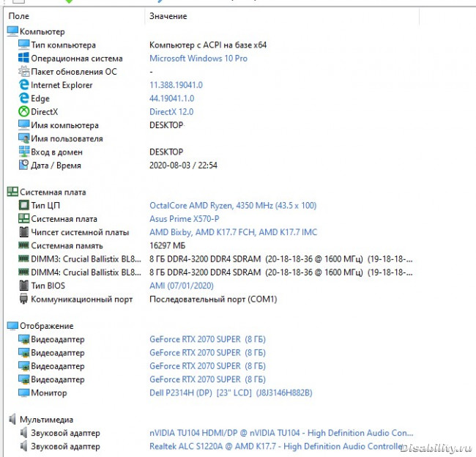Click the Компьютер section icon

(x=12, y=31)
